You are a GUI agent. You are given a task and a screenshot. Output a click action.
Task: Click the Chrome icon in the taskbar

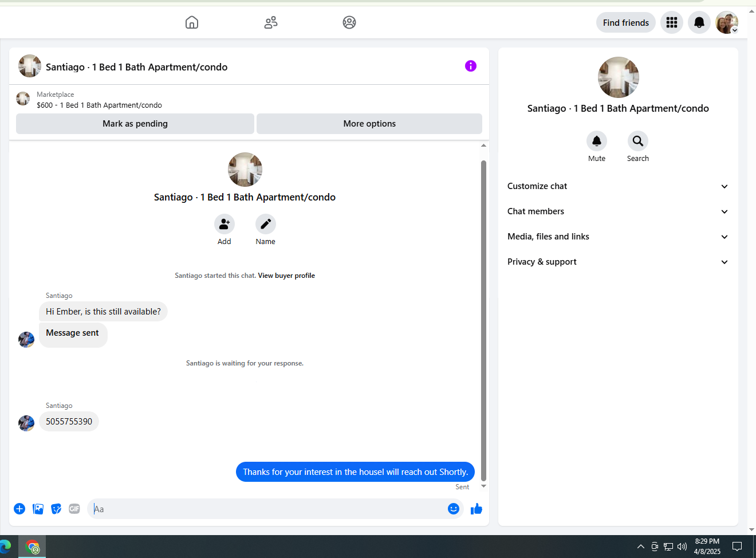click(x=33, y=547)
